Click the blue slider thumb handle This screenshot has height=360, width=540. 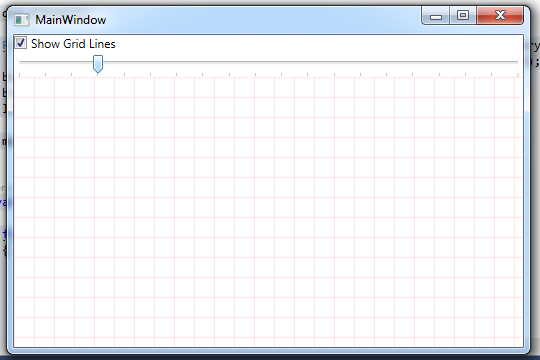pyautogui.click(x=98, y=64)
